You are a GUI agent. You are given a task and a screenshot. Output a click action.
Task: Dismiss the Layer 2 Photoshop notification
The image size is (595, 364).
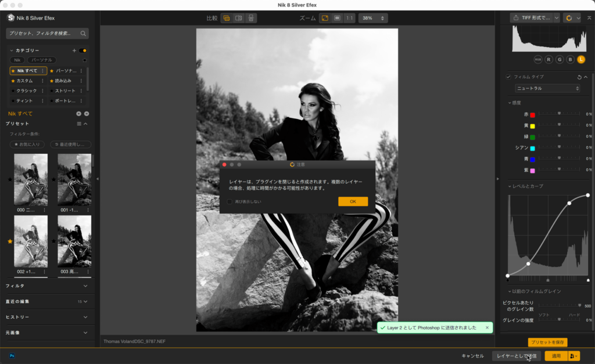[488, 327]
